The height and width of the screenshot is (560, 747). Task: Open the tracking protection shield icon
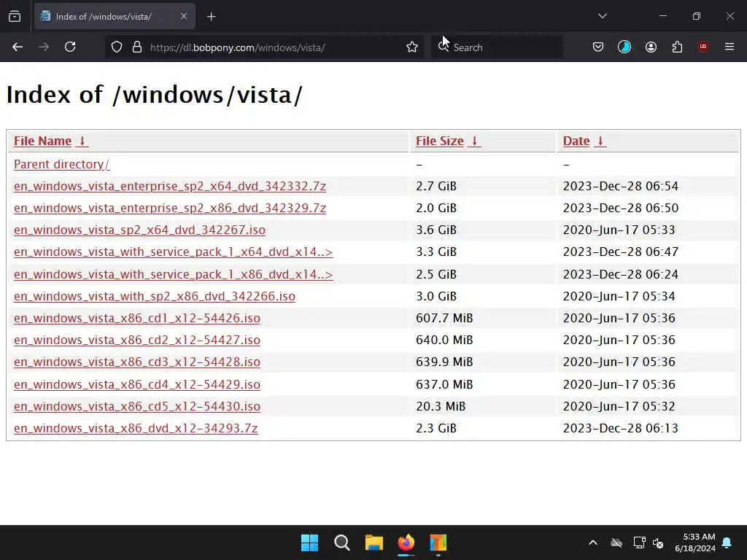(x=117, y=47)
